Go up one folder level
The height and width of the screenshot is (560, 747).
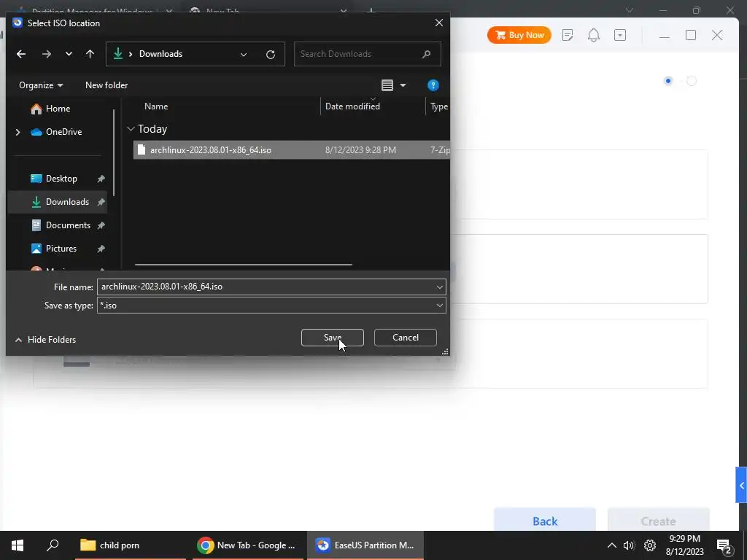90,54
